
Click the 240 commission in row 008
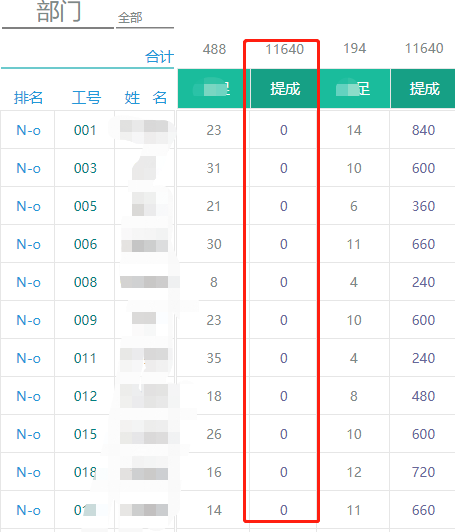click(423, 282)
